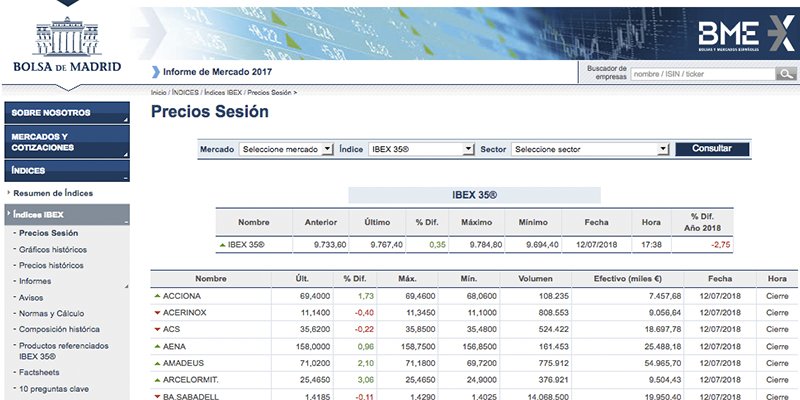Click red down arrow beside ACERINOX
Image resolution: width=800 pixels, height=400 pixels.
tap(157, 313)
